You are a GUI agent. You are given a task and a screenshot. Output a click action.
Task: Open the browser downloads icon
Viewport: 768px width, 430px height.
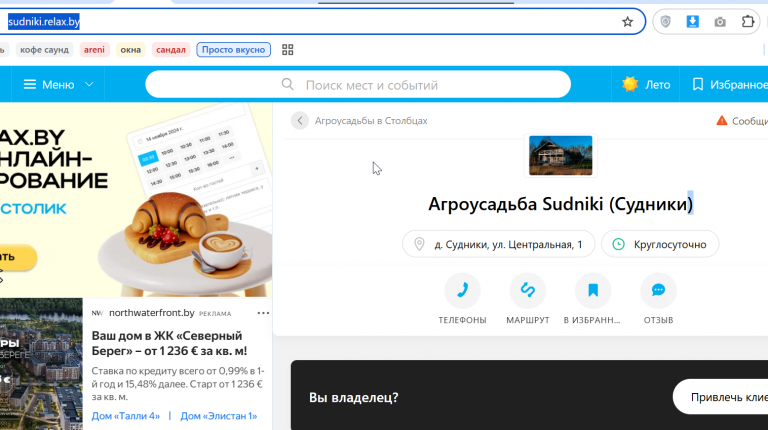pos(693,22)
